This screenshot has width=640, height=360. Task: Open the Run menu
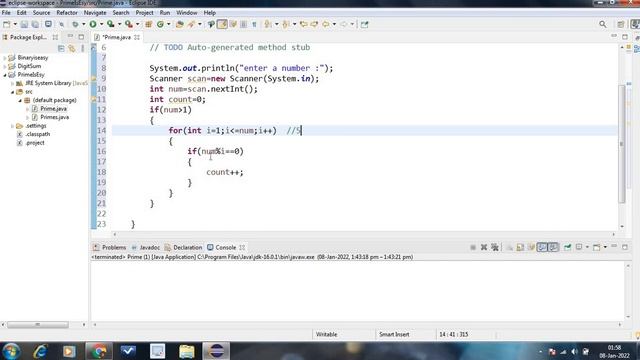click(x=165, y=13)
